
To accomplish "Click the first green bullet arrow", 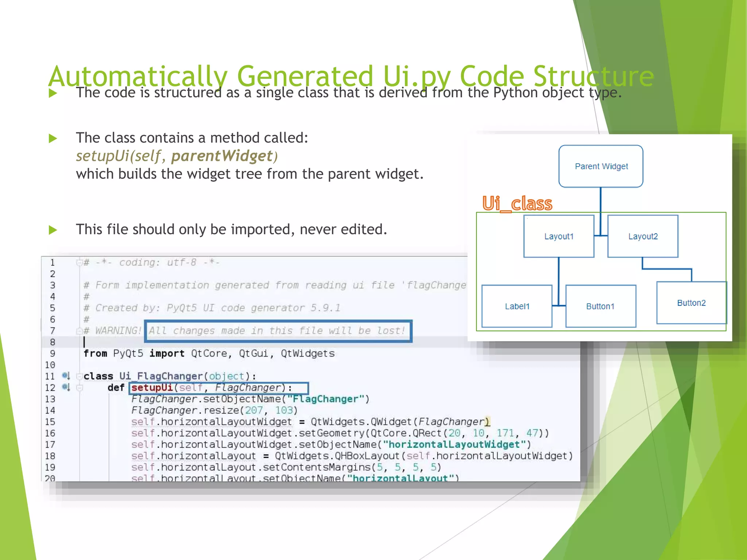I will point(53,93).
